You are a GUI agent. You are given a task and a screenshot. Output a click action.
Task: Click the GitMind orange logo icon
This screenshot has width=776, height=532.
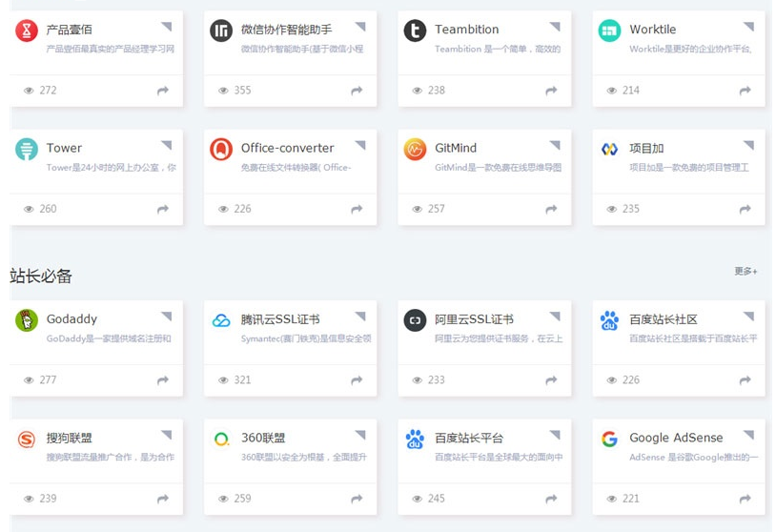pos(416,149)
